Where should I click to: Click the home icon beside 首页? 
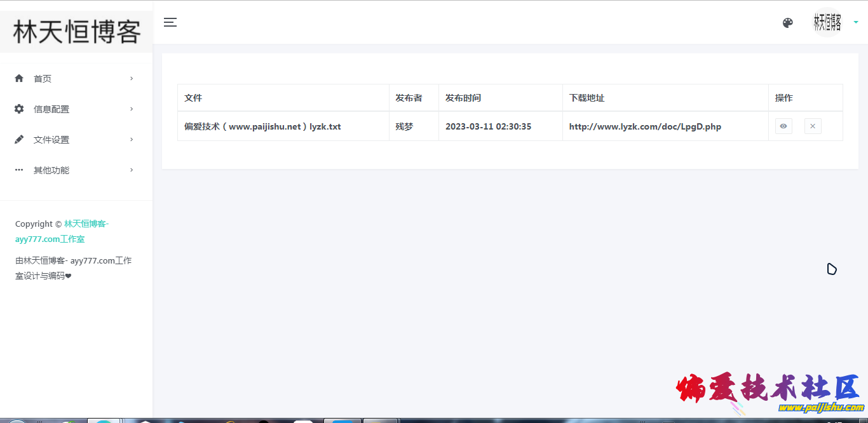pos(19,78)
